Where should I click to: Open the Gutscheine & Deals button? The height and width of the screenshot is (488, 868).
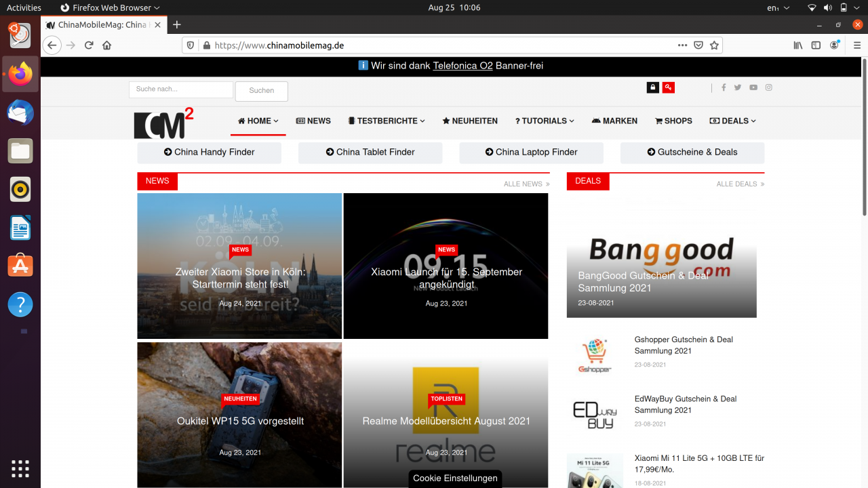(692, 152)
